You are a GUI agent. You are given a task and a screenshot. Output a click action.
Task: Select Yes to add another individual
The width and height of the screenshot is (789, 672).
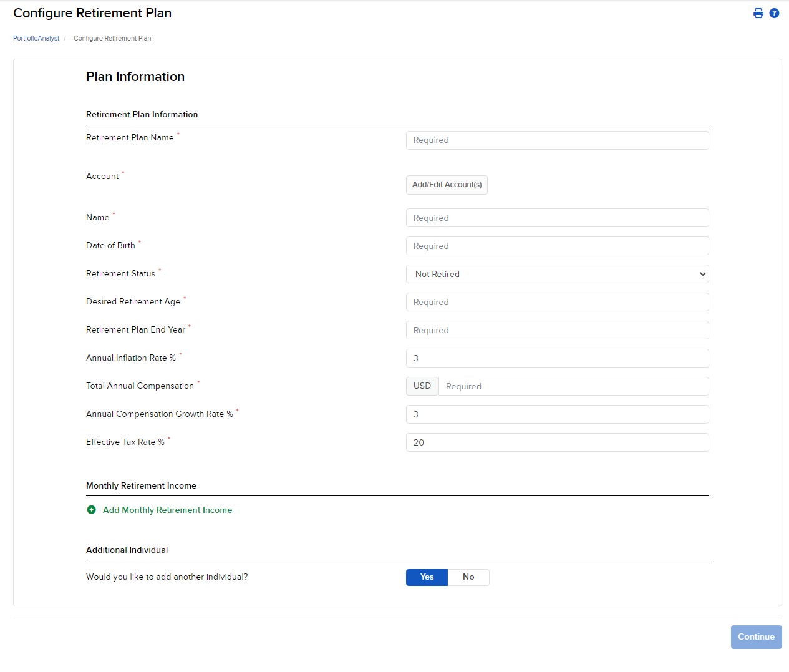427,577
